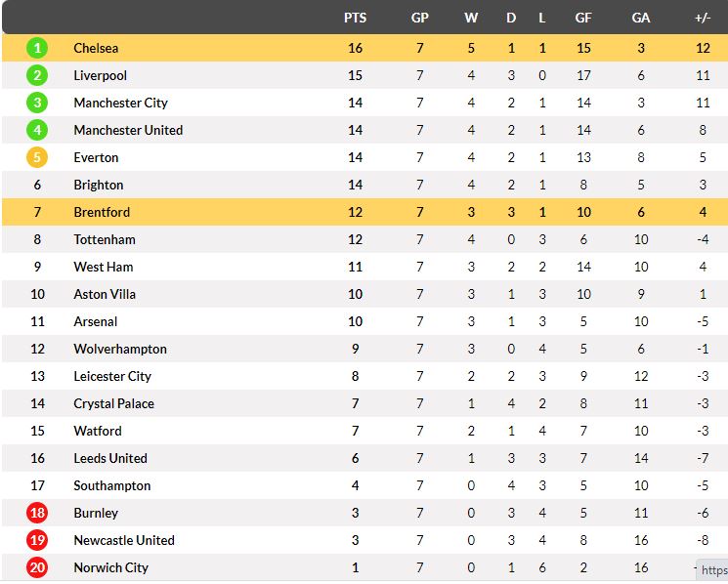Click Everton's orange position 5 badge
Viewport: 728px width, 584px height.
coord(37,157)
